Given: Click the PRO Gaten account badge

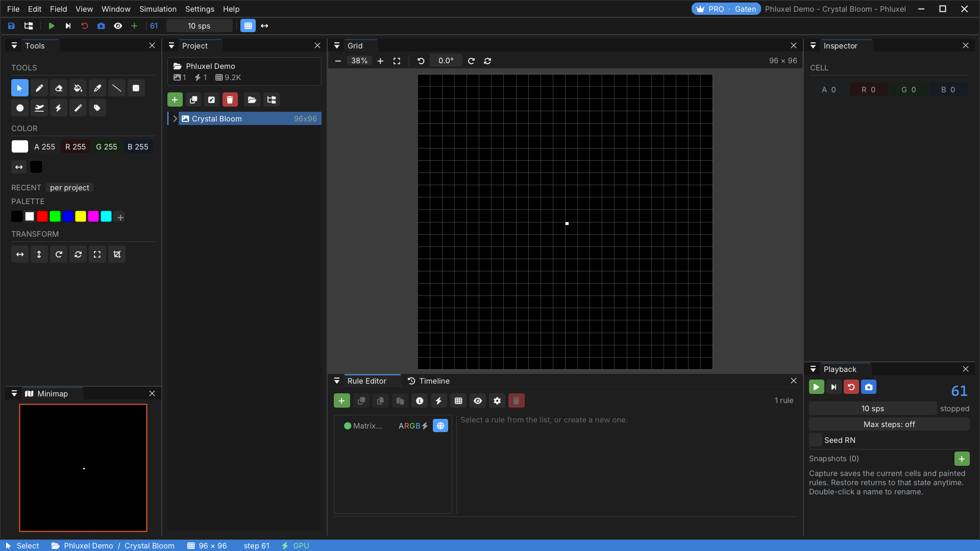Looking at the screenshot, I should click(x=726, y=9).
